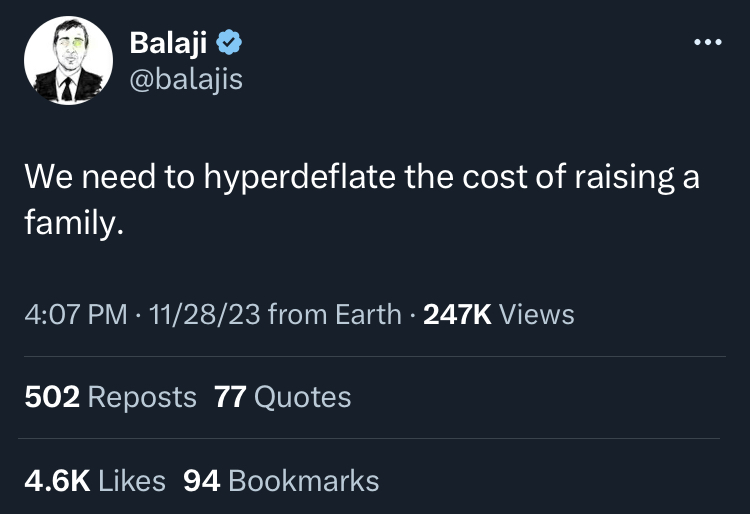Click the "from Earth" location text
Image resolution: width=750 pixels, height=514 pixels.
click(336, 314)
